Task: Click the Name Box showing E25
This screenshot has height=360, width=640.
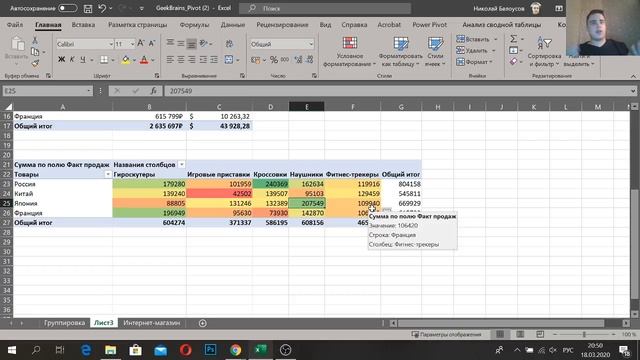Action: click(47, 91)
